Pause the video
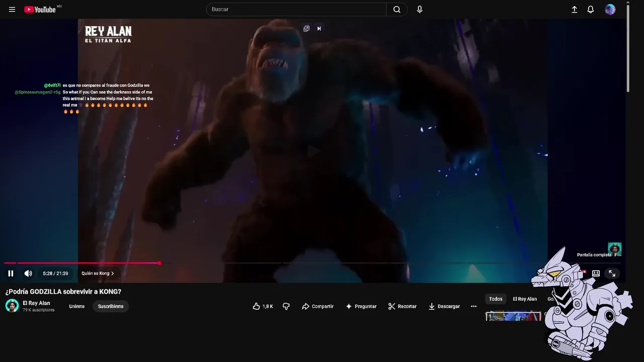Image resolution: width=644 pixels, height=362 pixels. click(x=11, y=274)
